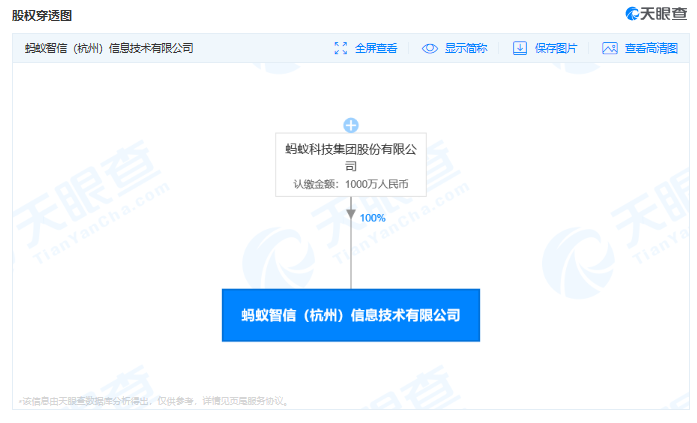Click the company name in toolbar header
The height and width of the screenshot is (423, 697).
[x=109, y=48]
